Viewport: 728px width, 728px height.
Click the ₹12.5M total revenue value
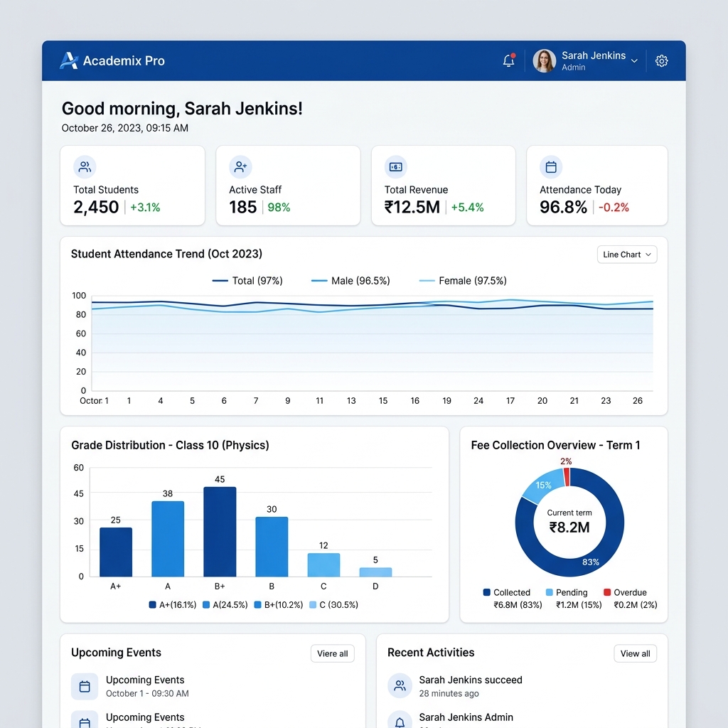[x=412, y=207]
